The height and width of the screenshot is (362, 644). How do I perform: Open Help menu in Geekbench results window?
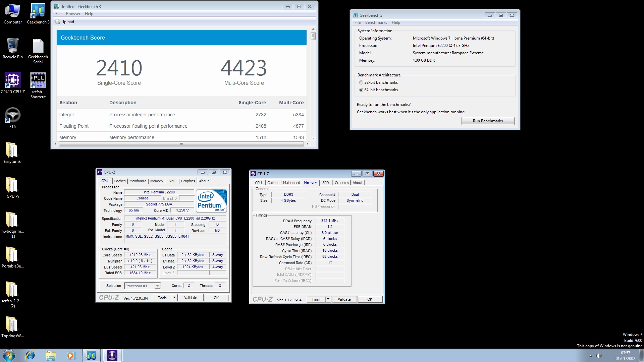pos(89,14)
